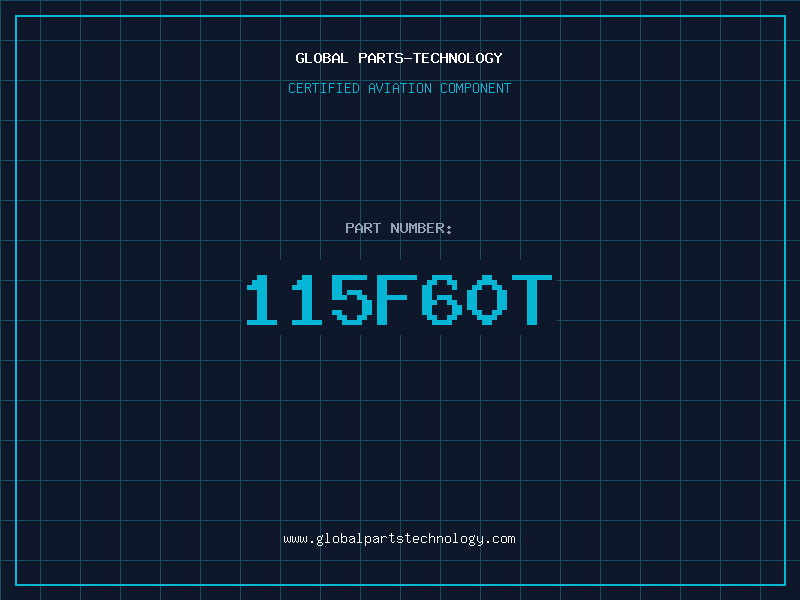This screenshot has width=800, height=600.
Task: Click the word COMPONENT in the subtitle
Action: (x=476, y=88)
